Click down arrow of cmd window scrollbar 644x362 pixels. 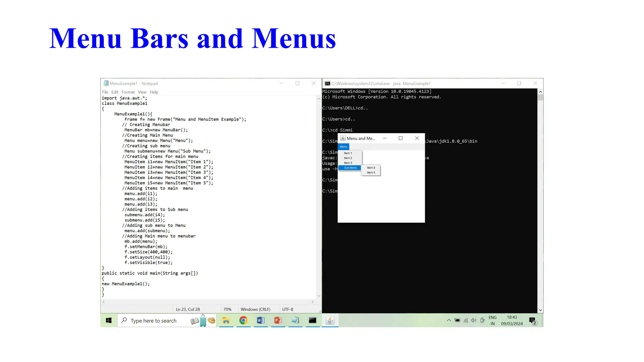[540, 310]
